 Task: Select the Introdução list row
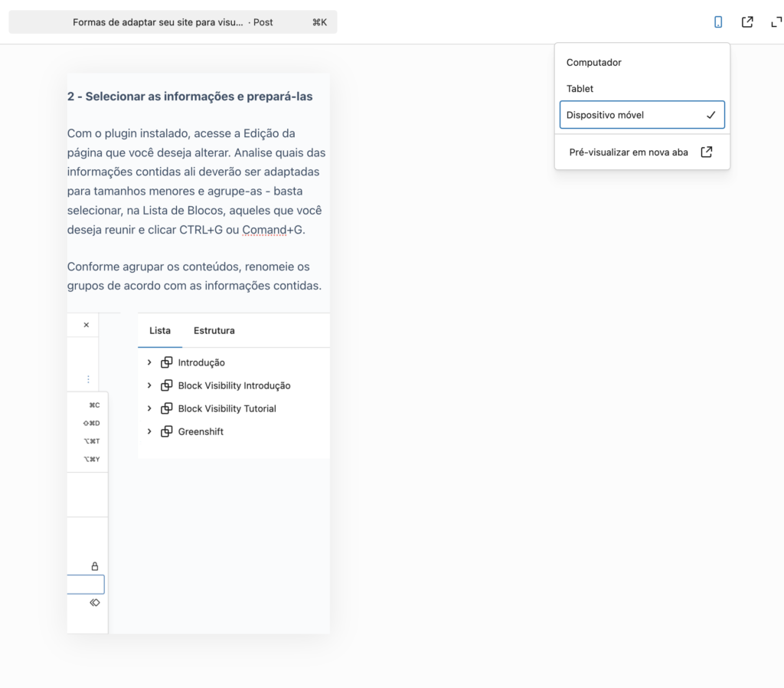234,362
